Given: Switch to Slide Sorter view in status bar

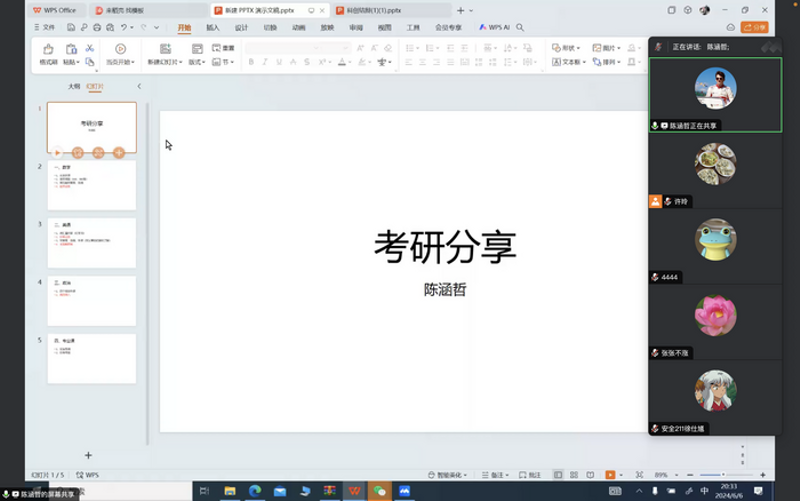Looking at the screenshot, I should click(x=574, y=475).
